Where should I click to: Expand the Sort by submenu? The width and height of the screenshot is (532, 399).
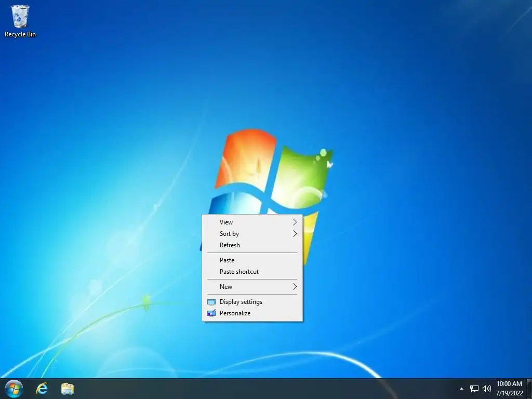pos(252,234)
